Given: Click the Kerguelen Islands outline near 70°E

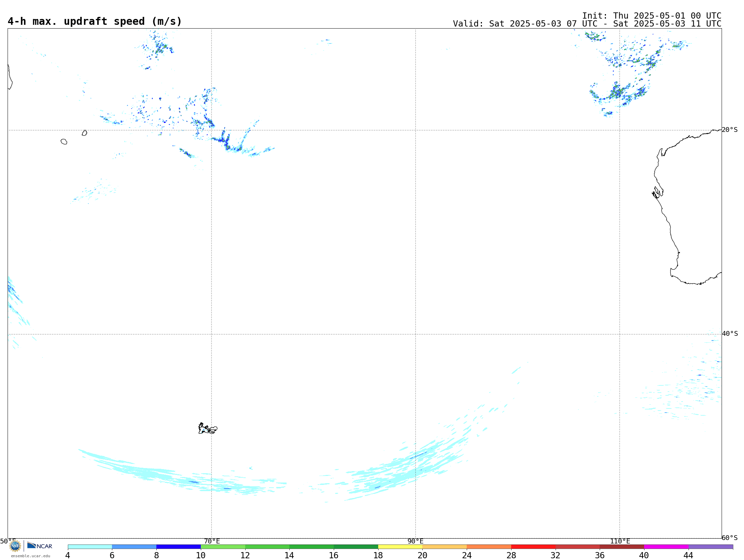Looking at the screenshot, I should pos(208,428).
